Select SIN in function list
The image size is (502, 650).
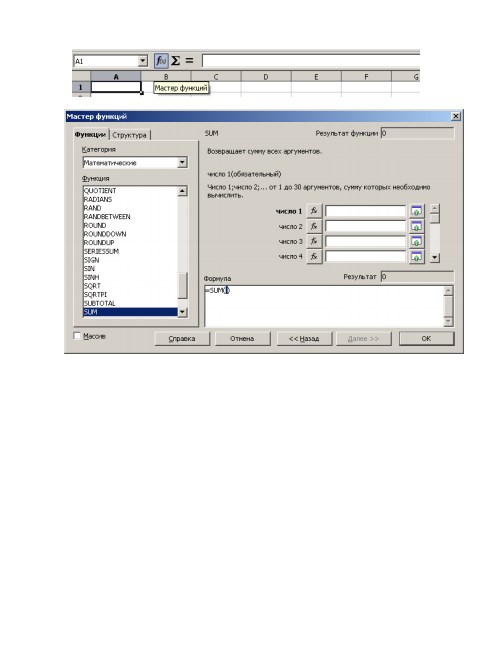coord(130,269)
